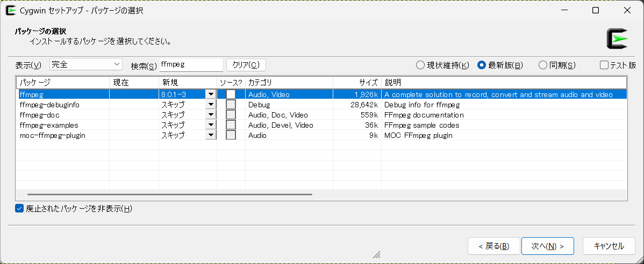Sort by カテゴリ column header
This screenshot has height=264, width=644.
(x=289, y=83)
